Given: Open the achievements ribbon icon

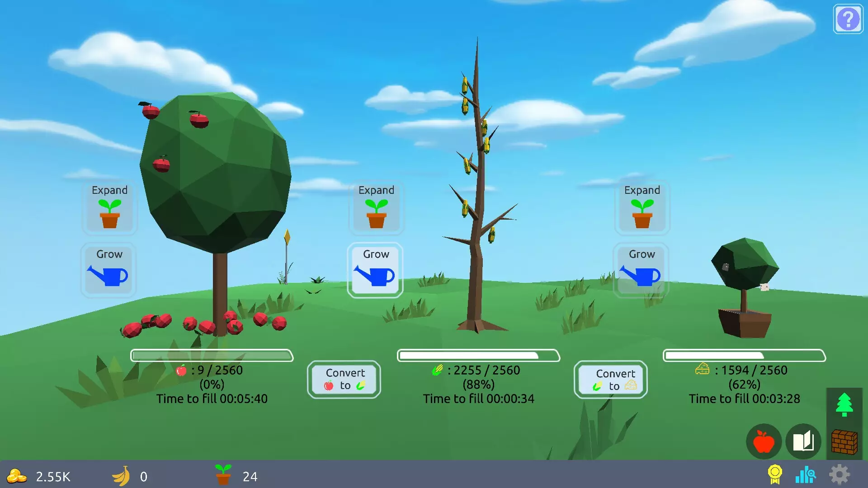Looking at the screenshot, I should pos(774,474).
